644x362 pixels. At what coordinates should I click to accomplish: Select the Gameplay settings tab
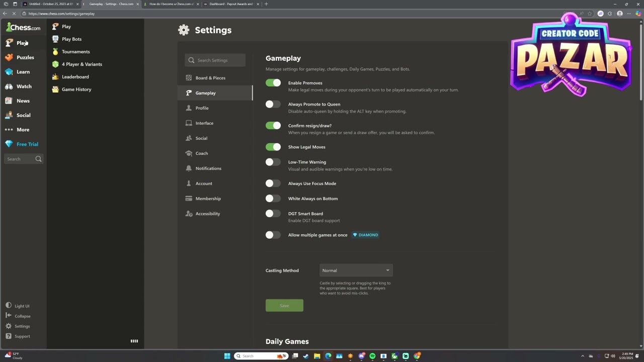click(x=215, y=93)
